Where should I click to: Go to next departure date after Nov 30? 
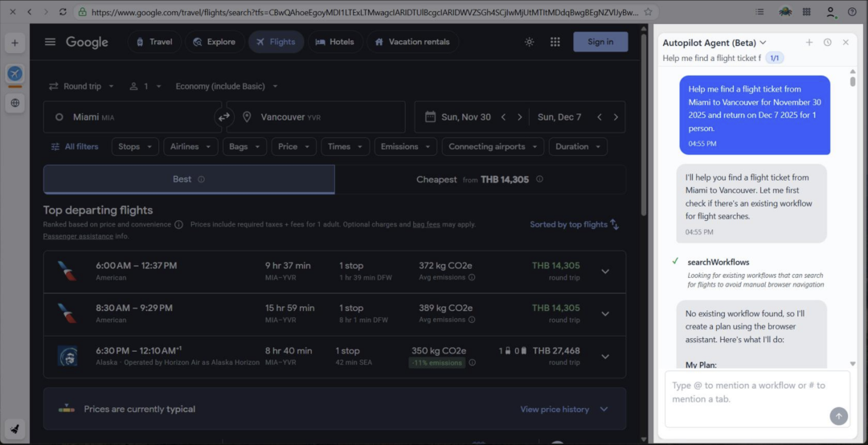(519, 116)
